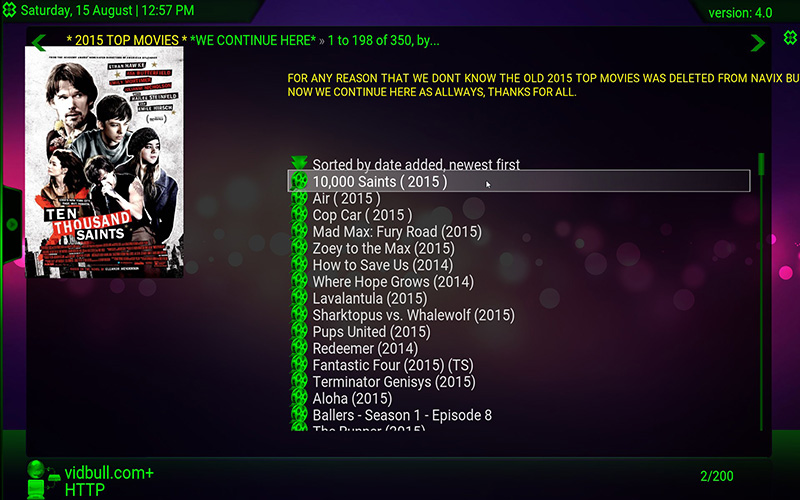The height and width of the screenshot is (500, 800).
Task: Click the green forward arrow at top right
Action: pyautogui.click(x=758, y=42)
